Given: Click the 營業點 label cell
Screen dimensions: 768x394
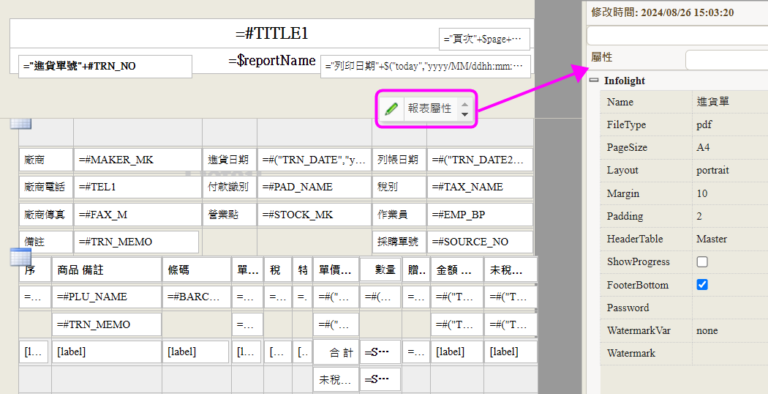Looking at the screenshot, I should (229, 215).
